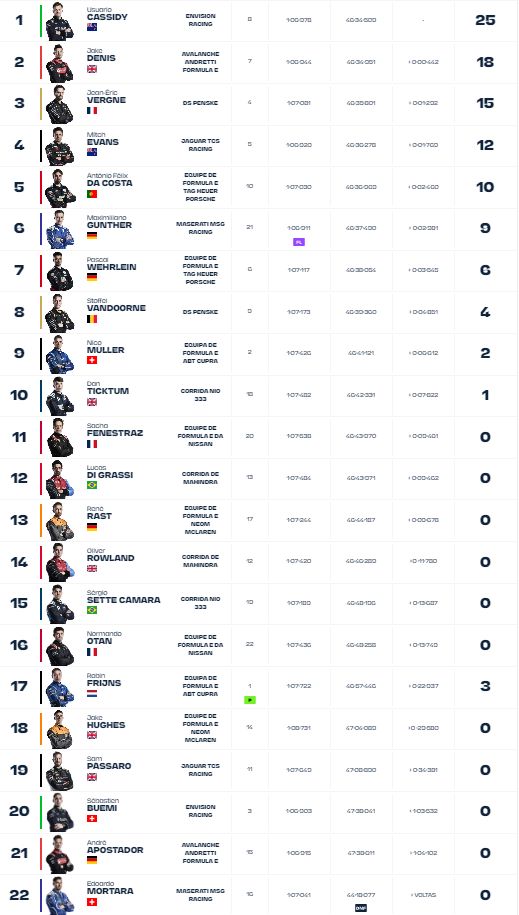
Task: Click position number 10 for Ticktum
Action: tap(19, 395)
